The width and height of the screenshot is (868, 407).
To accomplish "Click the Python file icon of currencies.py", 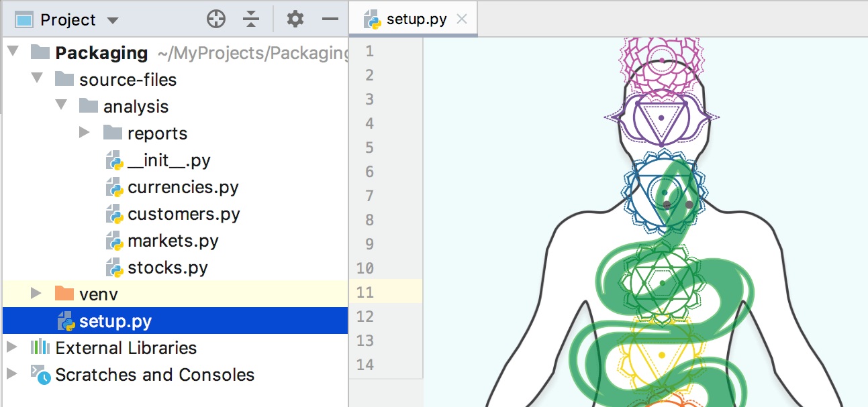I will [115, 187].
